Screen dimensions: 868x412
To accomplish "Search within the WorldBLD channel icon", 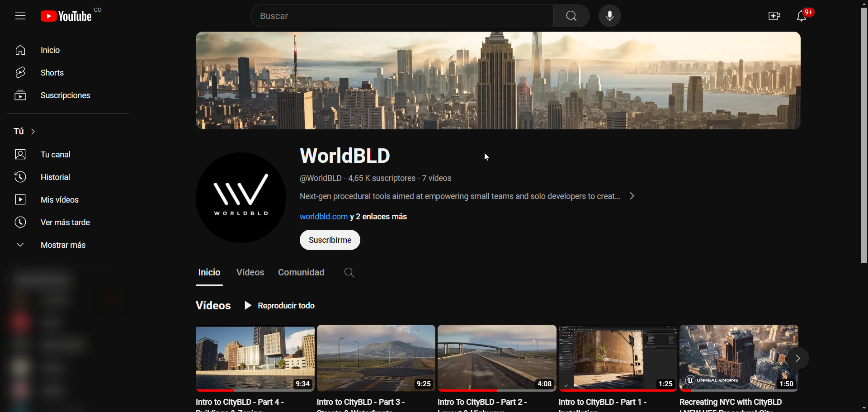I will click(x=349, y=273).
